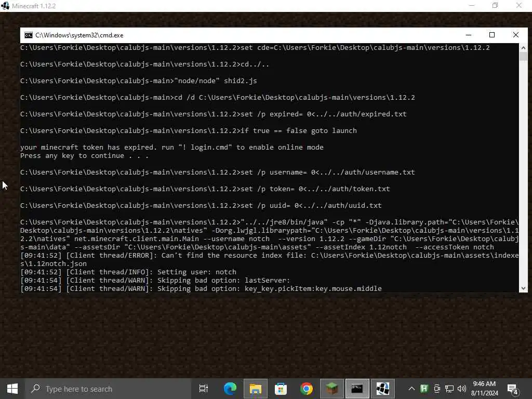Show hidden system tray icons

click(411, 389)
